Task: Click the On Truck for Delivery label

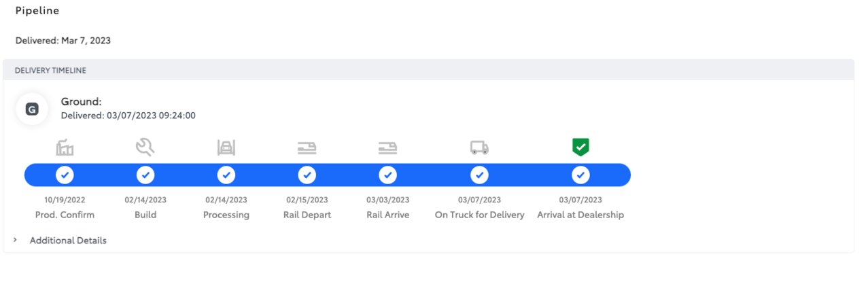Action: coord(480,215)
